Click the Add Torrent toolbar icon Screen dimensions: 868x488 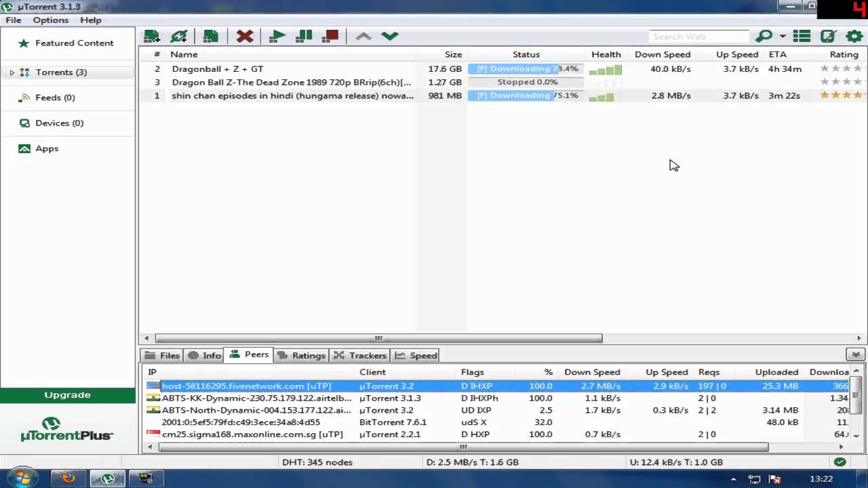152,36
